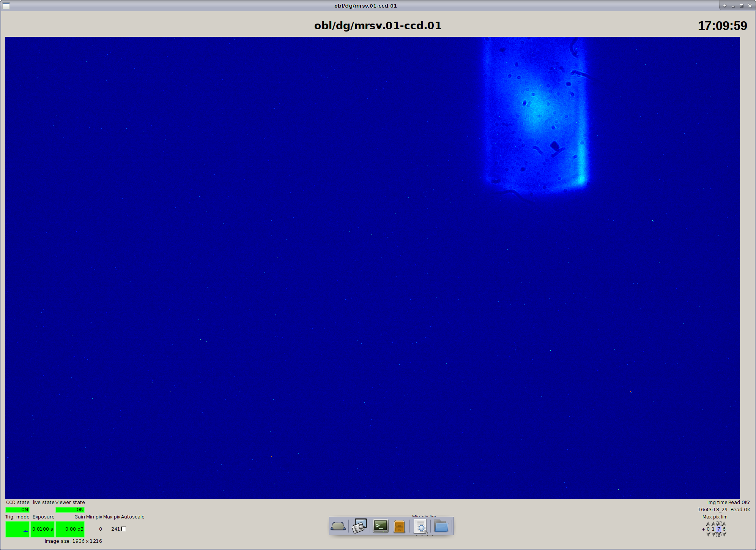Screen dimensions: 756x550
Task: Open the screenshot camera tool
Action: click(359, 526)
